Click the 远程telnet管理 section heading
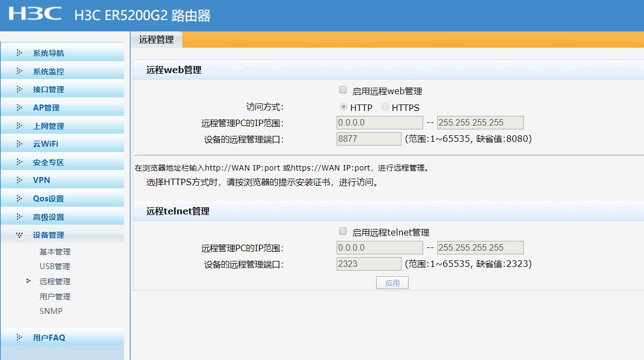The width and height of the screenshot is (644, 360). tap(178, 211)
